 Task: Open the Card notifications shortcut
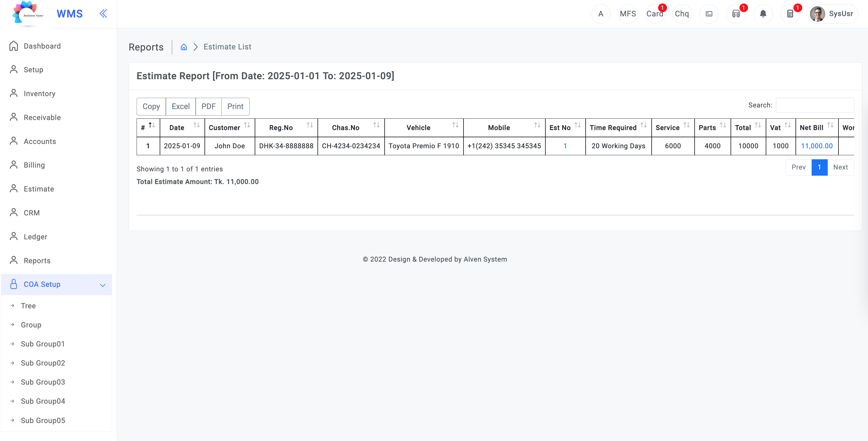(x=655, y=14)
